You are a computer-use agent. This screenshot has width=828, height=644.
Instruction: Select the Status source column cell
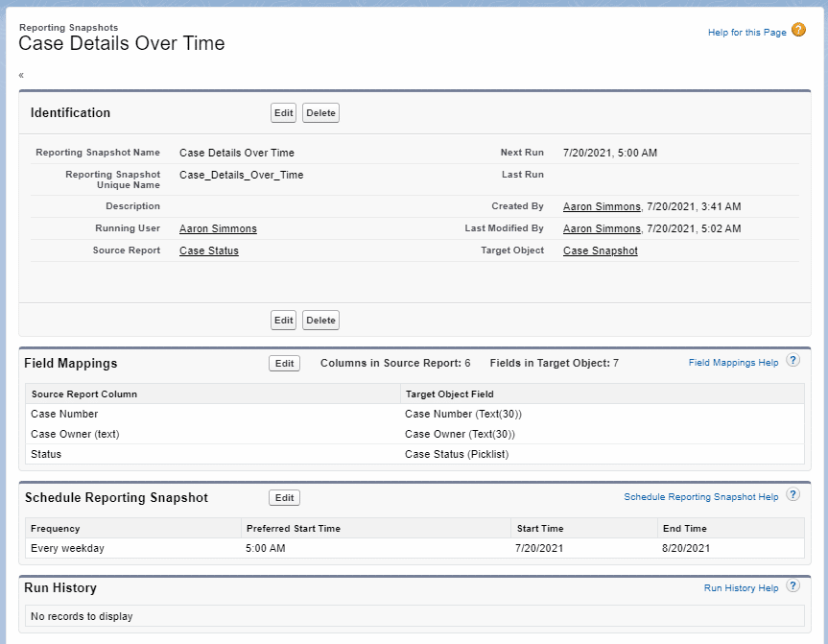[213, 454]
